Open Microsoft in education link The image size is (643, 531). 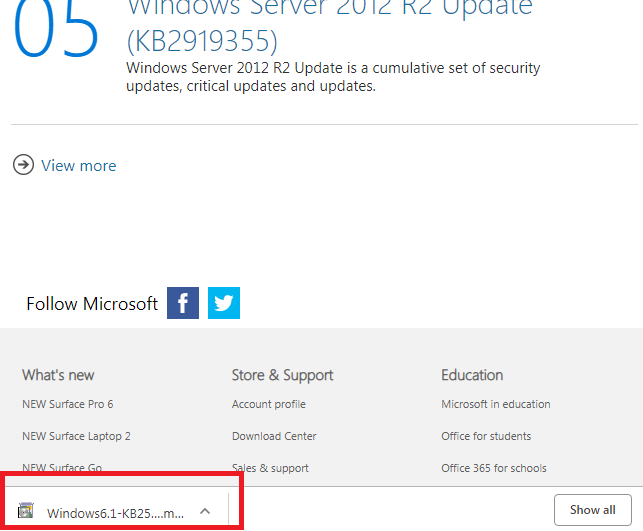pyautogui.click(x=496, y=404)
